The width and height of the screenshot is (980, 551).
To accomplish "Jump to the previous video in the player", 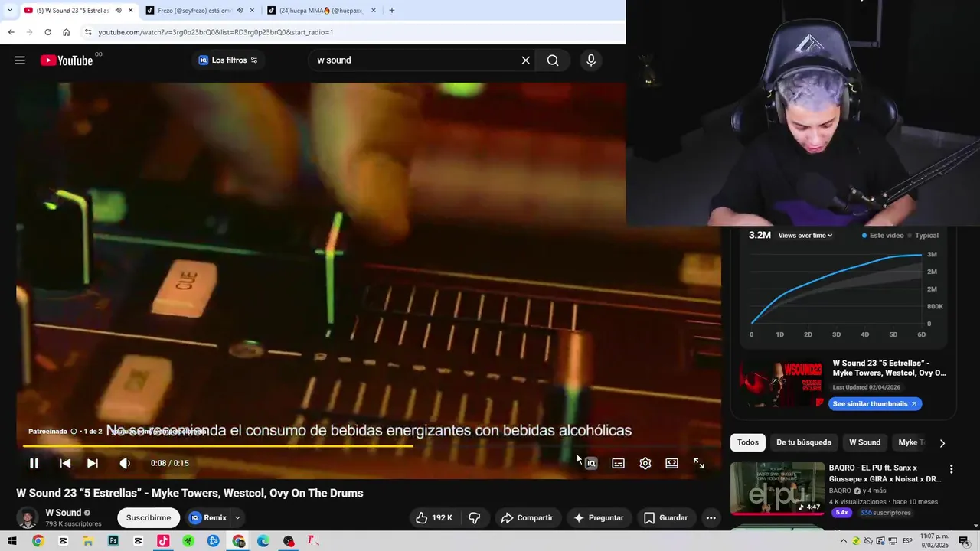I will click(65, 463).
